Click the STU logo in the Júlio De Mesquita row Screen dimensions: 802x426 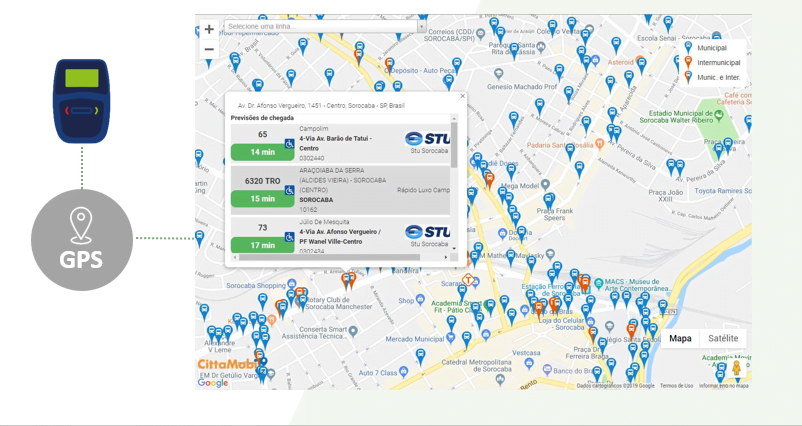tap(427, 232)
